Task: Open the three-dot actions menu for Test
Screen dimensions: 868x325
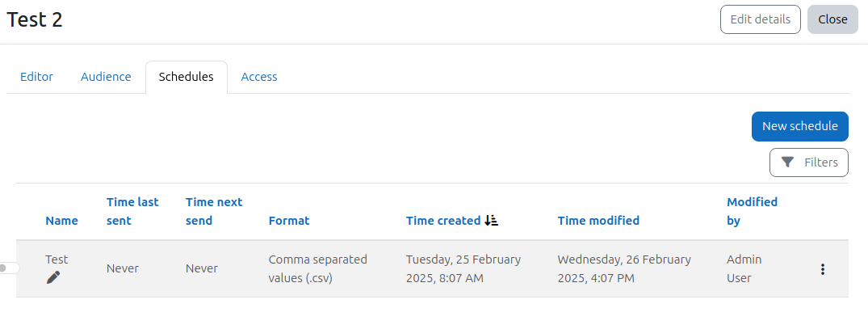Action: pyautogui.click(x=823, y=269)
